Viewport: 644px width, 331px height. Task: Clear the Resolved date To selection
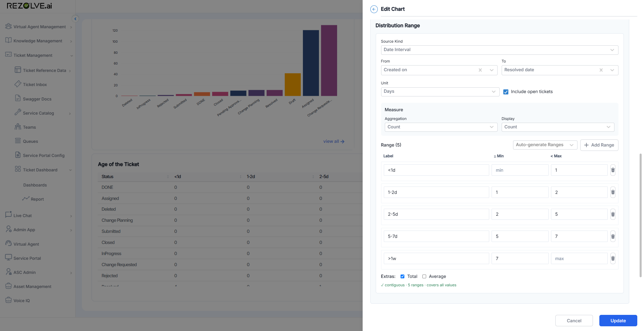(x=601, y=70)
